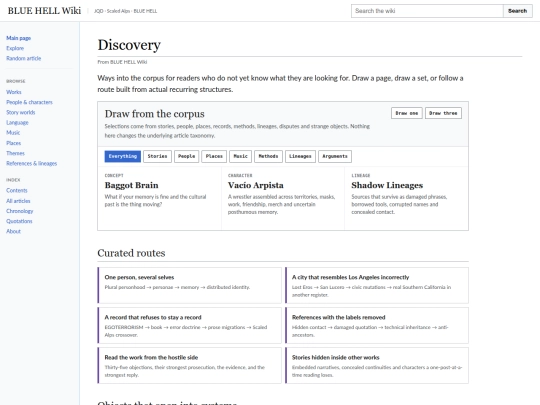This screenshot has width=540, height=405.
Task: Open a Random article
Action: click(x=23, y=59)
